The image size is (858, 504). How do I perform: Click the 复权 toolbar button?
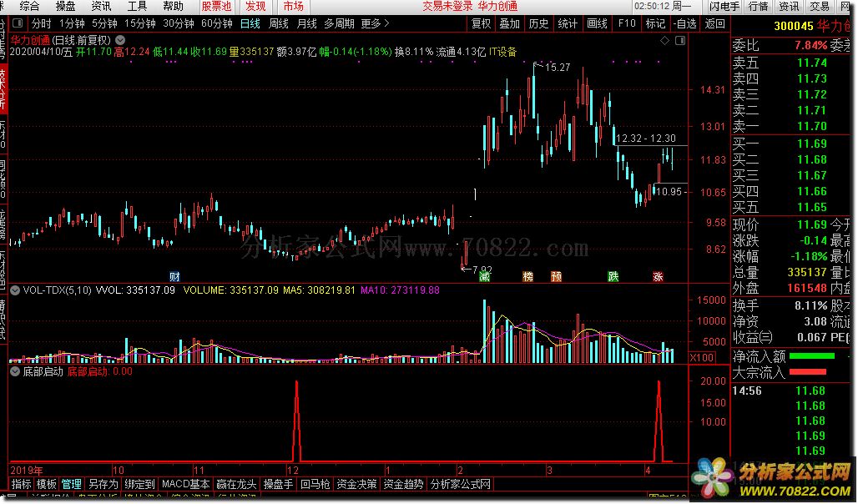[x=481, y=23]
